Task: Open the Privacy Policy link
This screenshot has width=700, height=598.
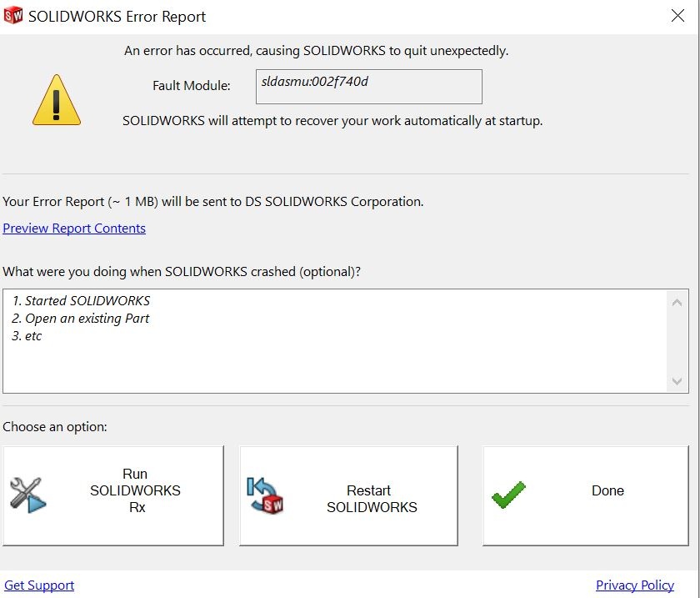Action: (635, 585)
